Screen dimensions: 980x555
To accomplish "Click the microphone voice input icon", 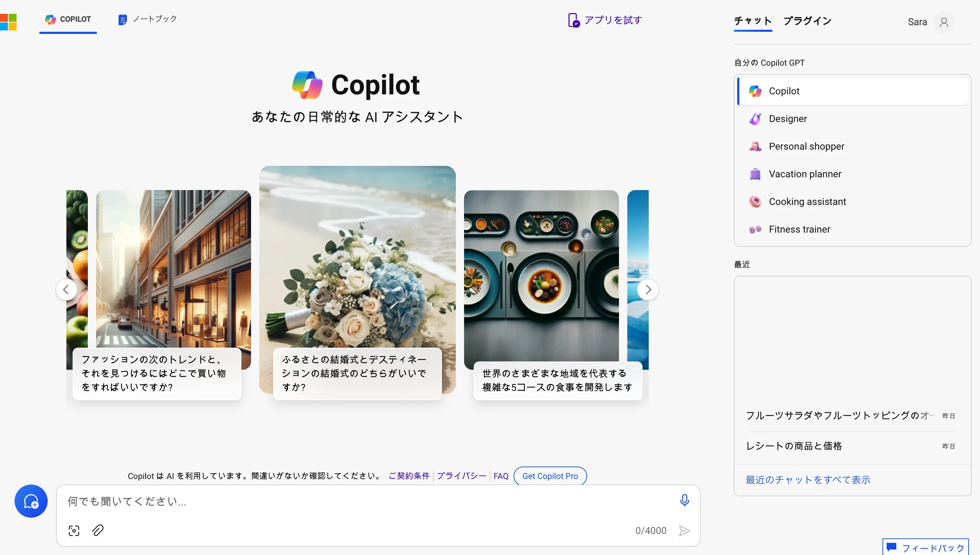I will point(684,500).
